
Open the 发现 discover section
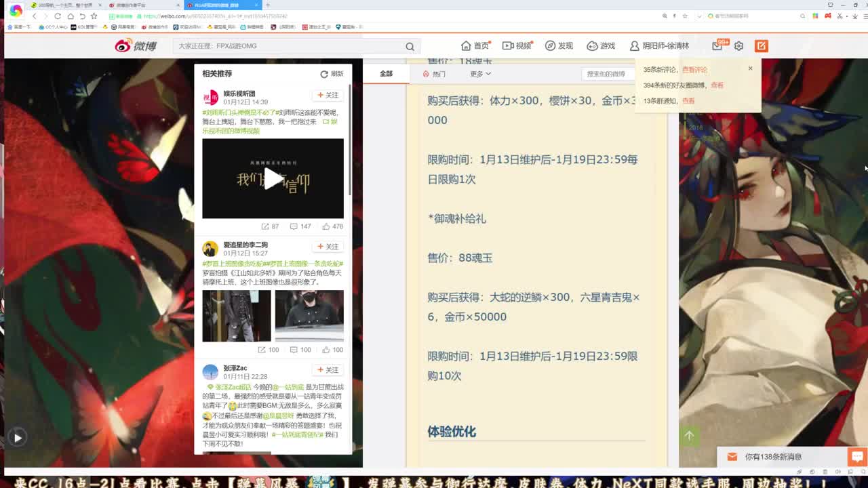click(x=559, y=45)
